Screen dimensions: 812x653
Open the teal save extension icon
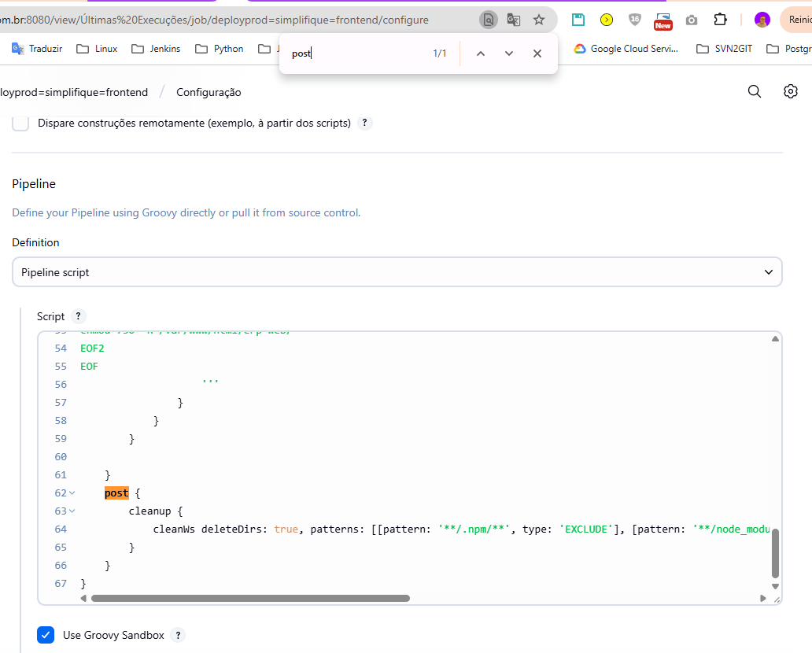578,20
